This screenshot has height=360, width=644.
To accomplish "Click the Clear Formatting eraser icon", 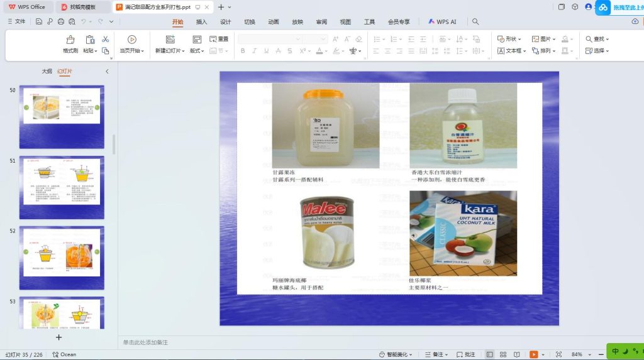I will tap(358, 39).
